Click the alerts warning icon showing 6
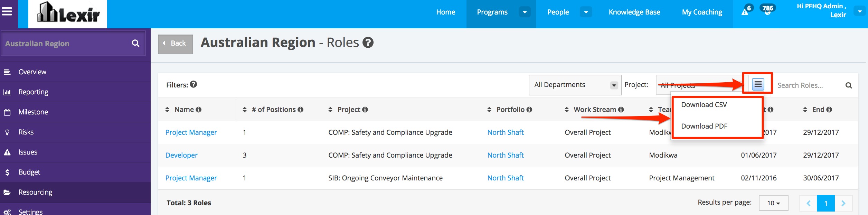This screenshot has width=868, height=215. (x=745, y=12)
